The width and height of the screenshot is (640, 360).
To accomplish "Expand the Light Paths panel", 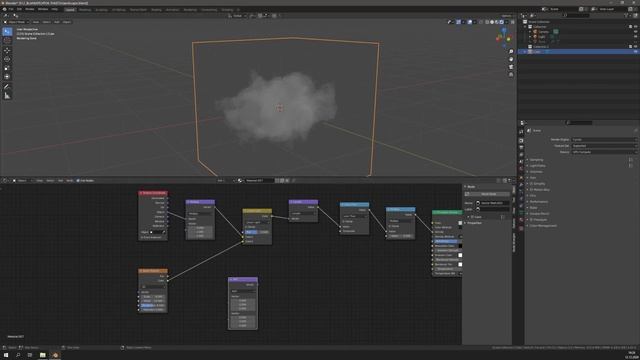I will coord(537,166).
